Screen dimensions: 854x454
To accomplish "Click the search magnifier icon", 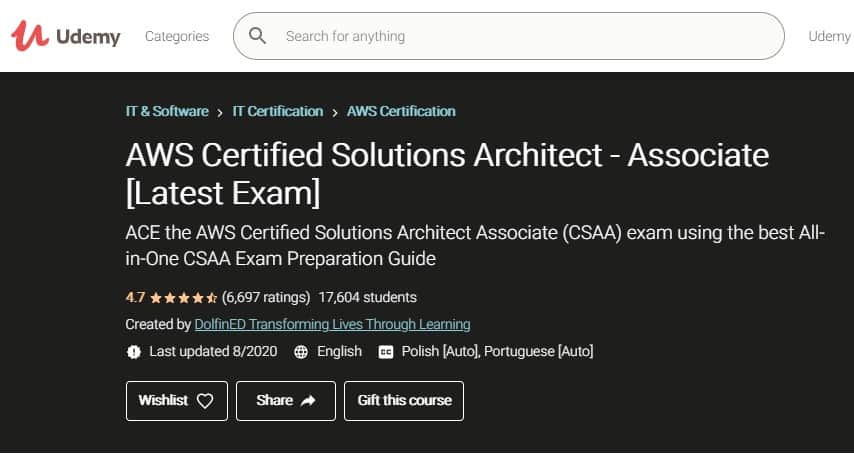I will point(258,36).
